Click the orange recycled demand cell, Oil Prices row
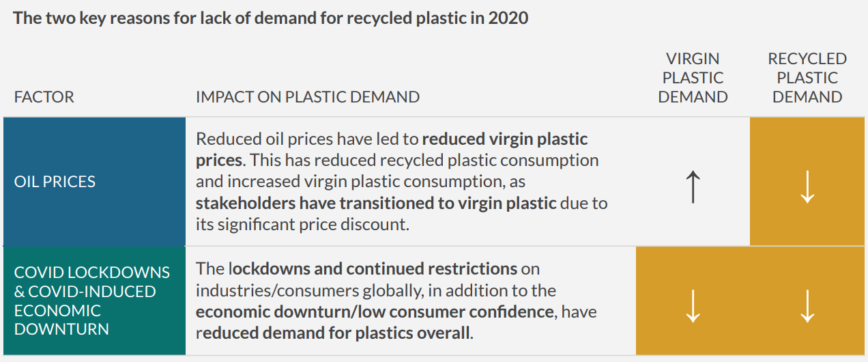This screenshot has width=868, height=362. 809,181
